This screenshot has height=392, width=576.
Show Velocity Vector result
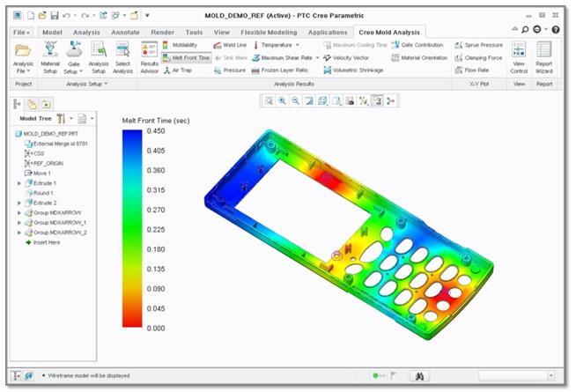click(346, 57)
